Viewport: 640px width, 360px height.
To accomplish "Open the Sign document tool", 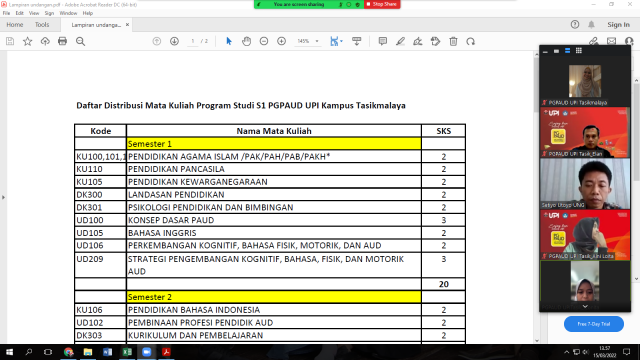I will (x=418, y=41).
